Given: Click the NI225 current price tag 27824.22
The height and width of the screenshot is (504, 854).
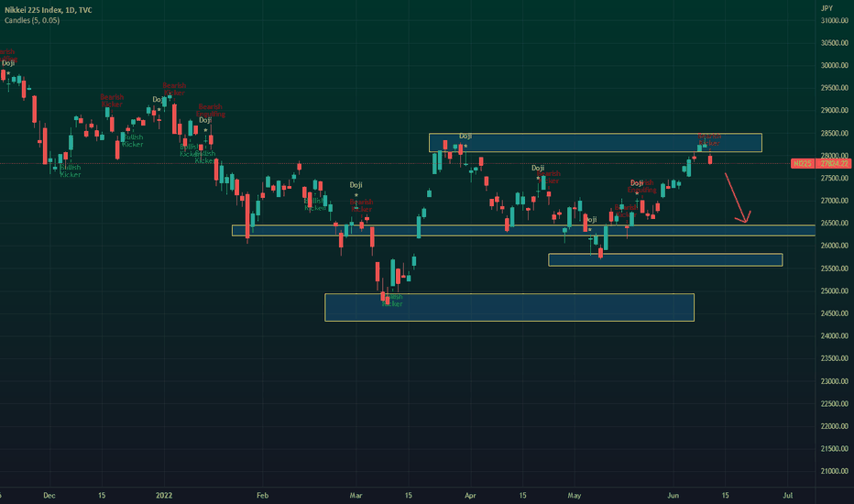Looking at the screenshot, I should [821, 163].
